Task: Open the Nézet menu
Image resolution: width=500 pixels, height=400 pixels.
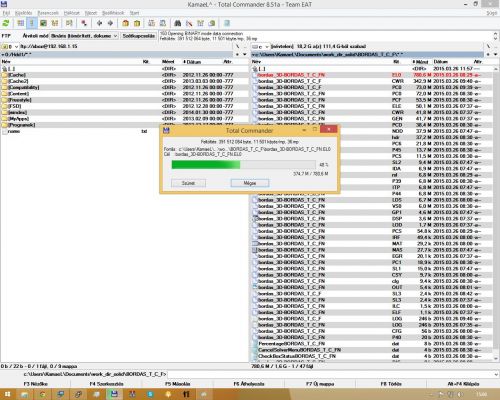Action: pos(91,13)
